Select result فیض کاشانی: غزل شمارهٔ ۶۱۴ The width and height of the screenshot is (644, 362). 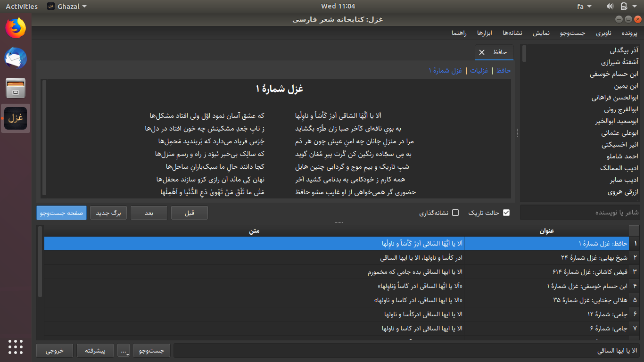[546, 272]
